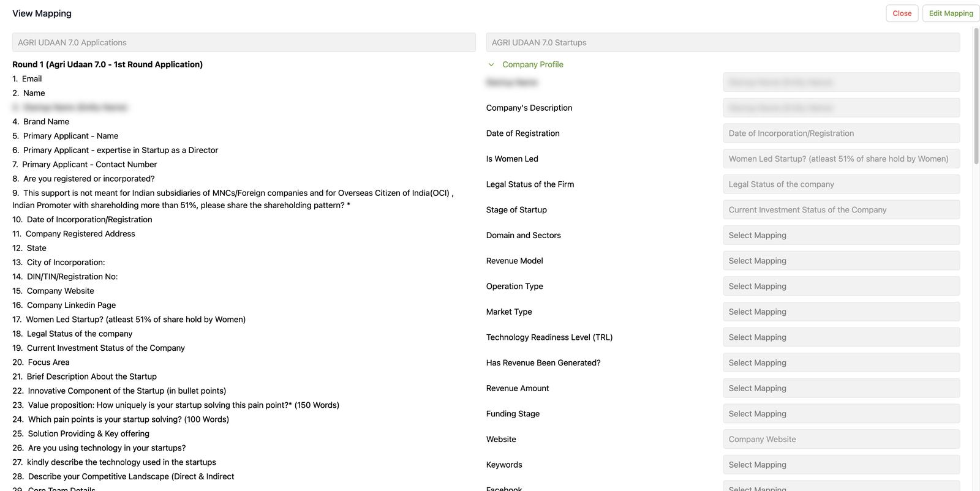Open the Technology Readiness Level mapping dropdown
This screenshot has width=980, height=491.
point(841,337)
